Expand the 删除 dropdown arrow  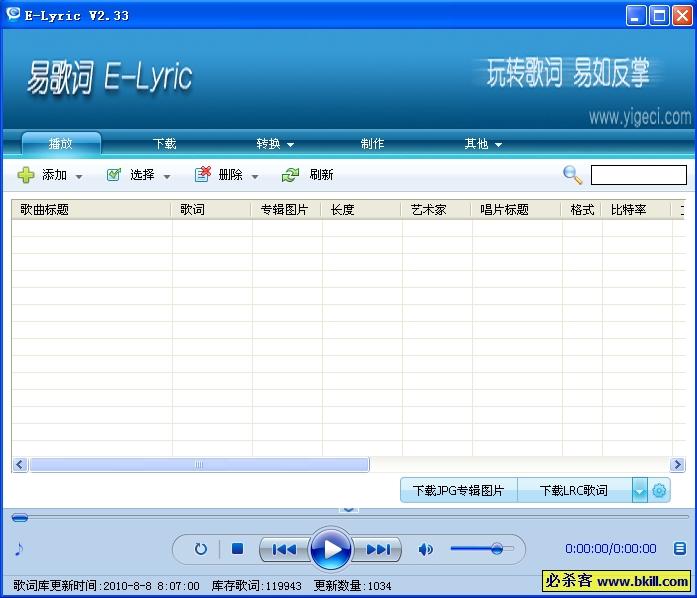tap(255, 177)
